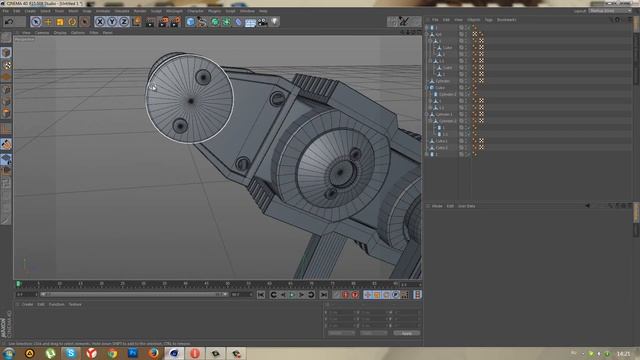Select the Move tool

48,22
